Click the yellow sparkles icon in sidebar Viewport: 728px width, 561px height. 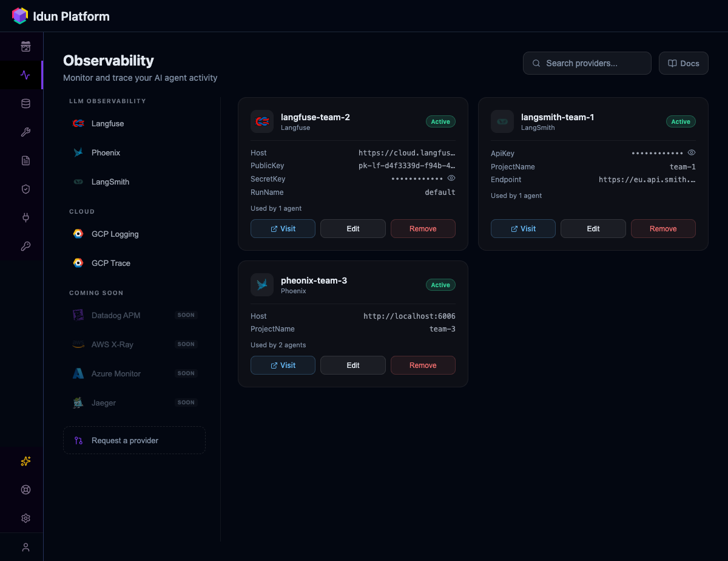tap(25, 461)
